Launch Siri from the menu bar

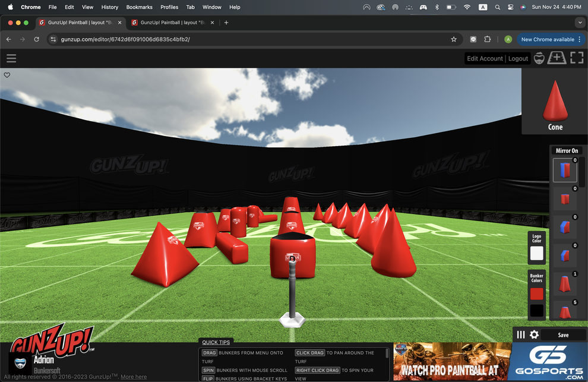click(x=523, y=7)
